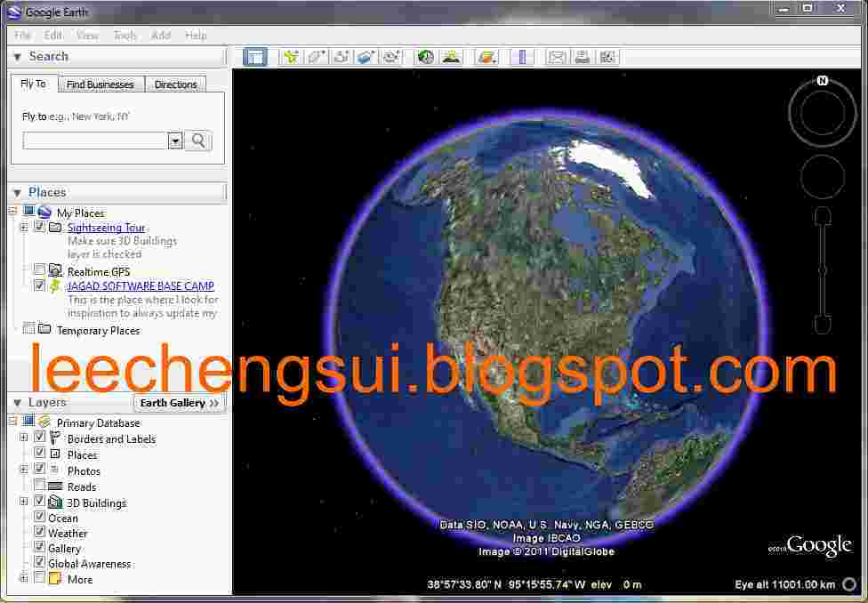Open the Help menu
This screenshot has height=603, width=868.
pyautogui.click(x=196, y=35)
